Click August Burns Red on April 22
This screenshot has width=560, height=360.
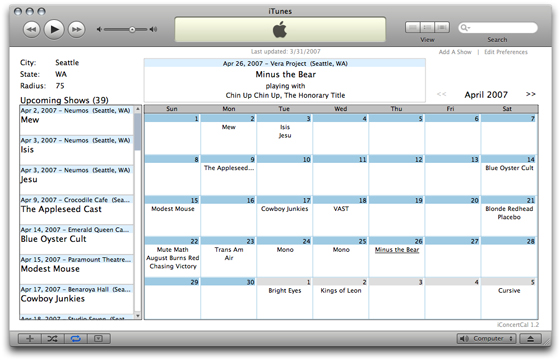pos(173,258)
